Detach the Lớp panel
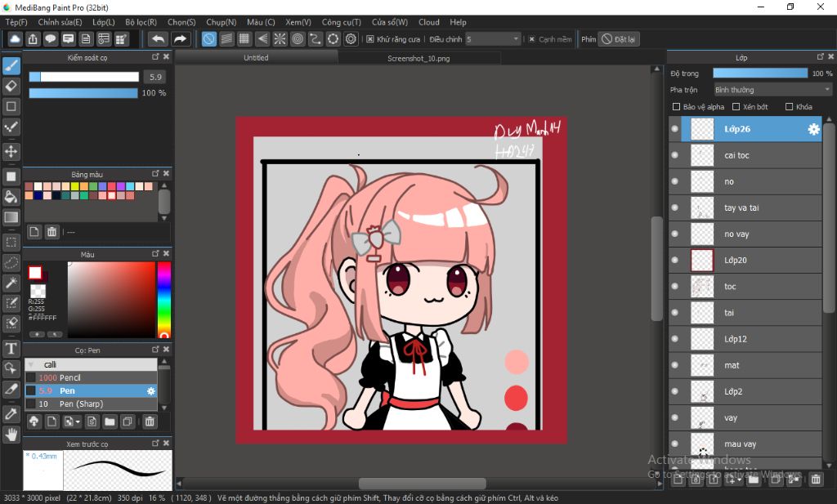 [x=821, y=56]
